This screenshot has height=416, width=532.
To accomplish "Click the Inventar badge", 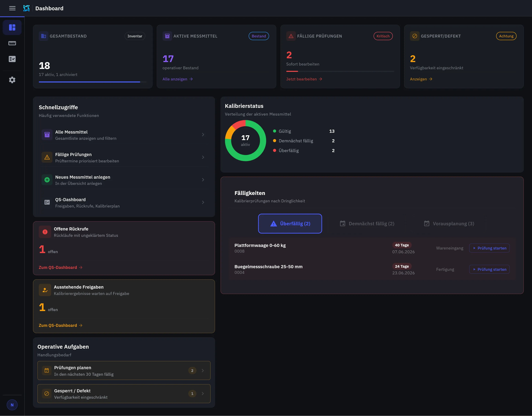I will coord(135,36).
